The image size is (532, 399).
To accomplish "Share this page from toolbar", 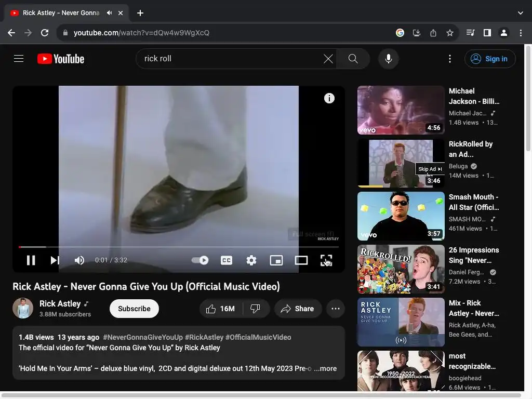I will (x=433, y=33).
